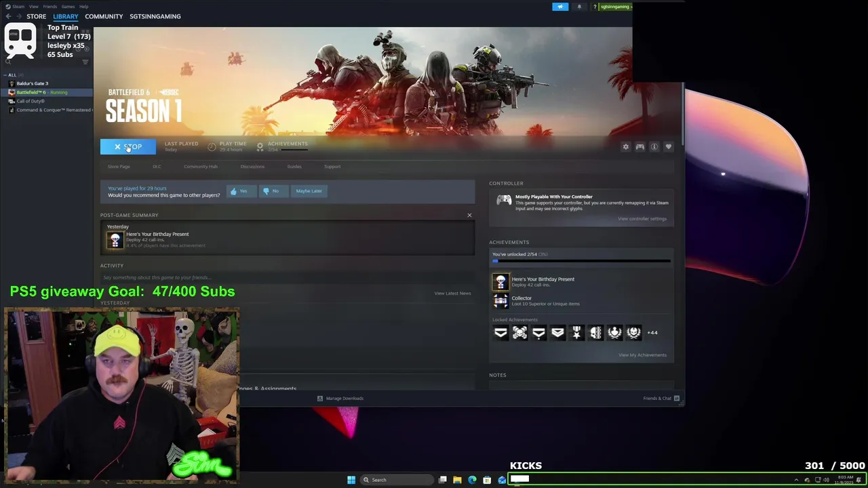Click Maybe Later on recommendation prompt

(x=309, y=191)
